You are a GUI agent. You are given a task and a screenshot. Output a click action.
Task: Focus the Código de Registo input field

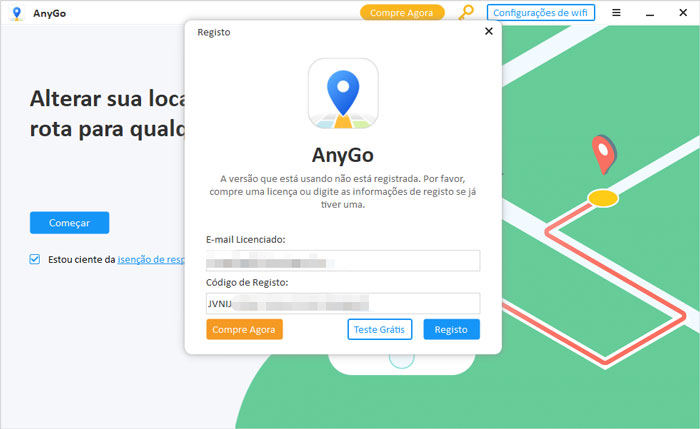[x=343, y=304]
